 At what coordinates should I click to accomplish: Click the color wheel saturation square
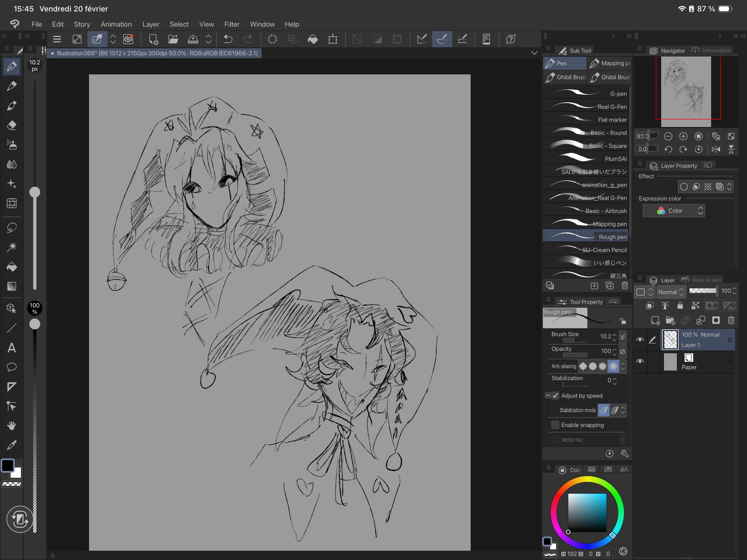point(587,512)
